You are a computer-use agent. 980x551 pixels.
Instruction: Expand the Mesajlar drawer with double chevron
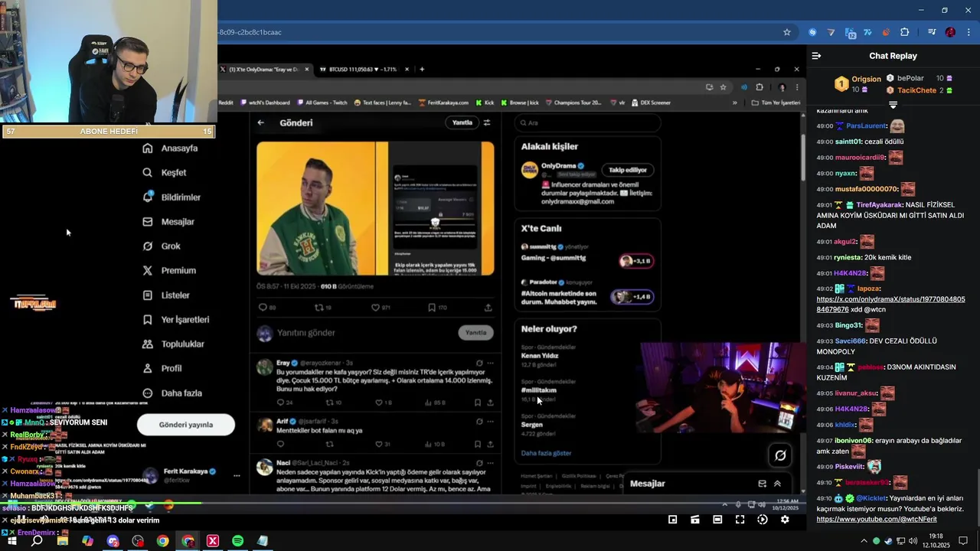(x=777, y=484)
